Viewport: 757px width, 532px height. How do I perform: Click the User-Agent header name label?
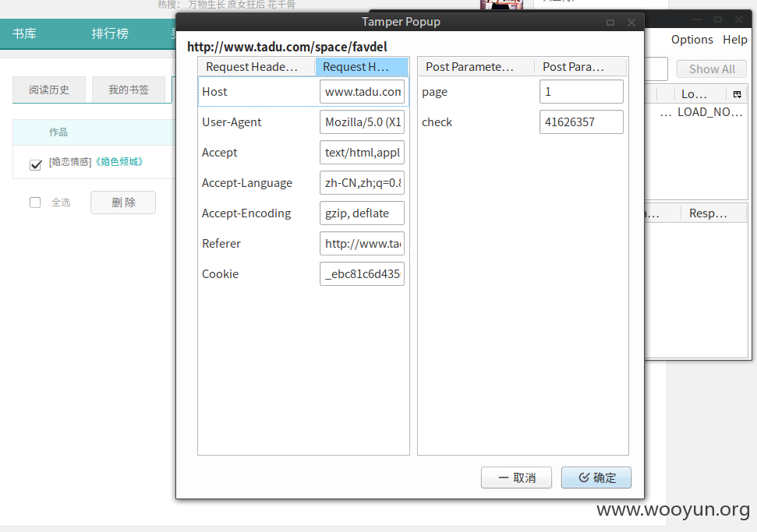(x=232, y=122)
